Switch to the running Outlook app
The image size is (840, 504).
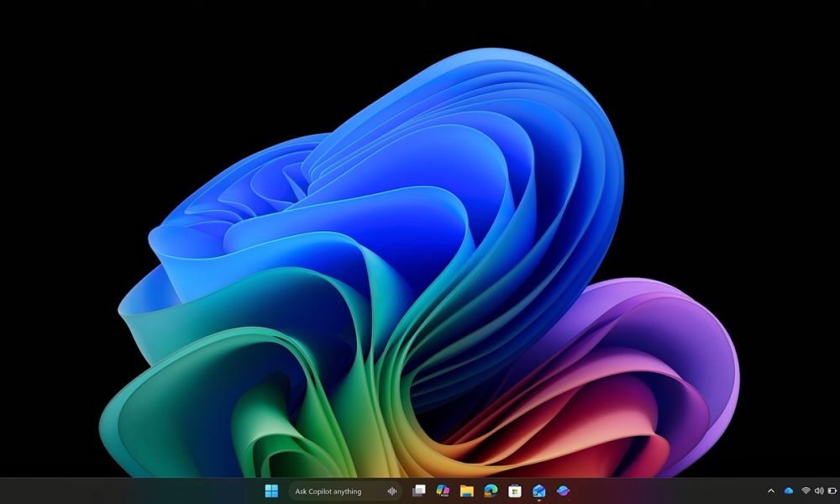tap(537, 491)
